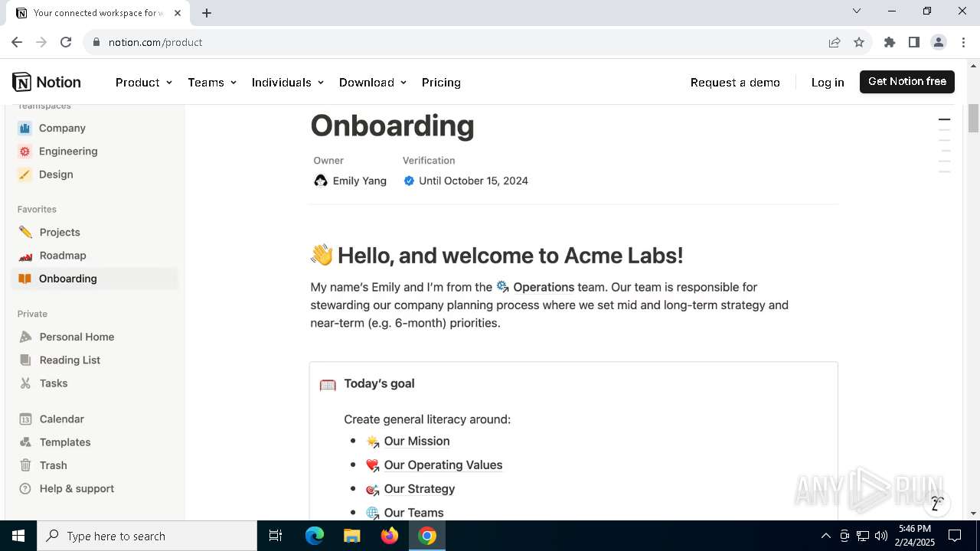Open the Our Operating Values link

tap(443, 465)
